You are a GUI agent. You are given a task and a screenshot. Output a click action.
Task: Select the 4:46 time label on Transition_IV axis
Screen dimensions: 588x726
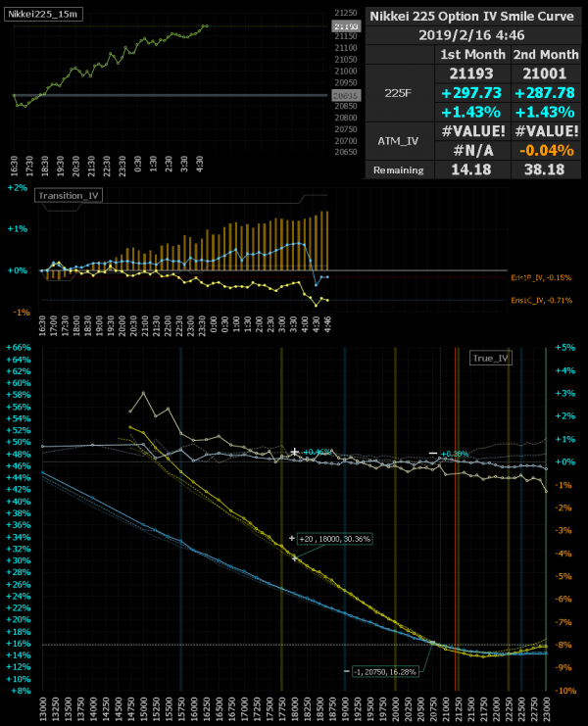(327, 324)
